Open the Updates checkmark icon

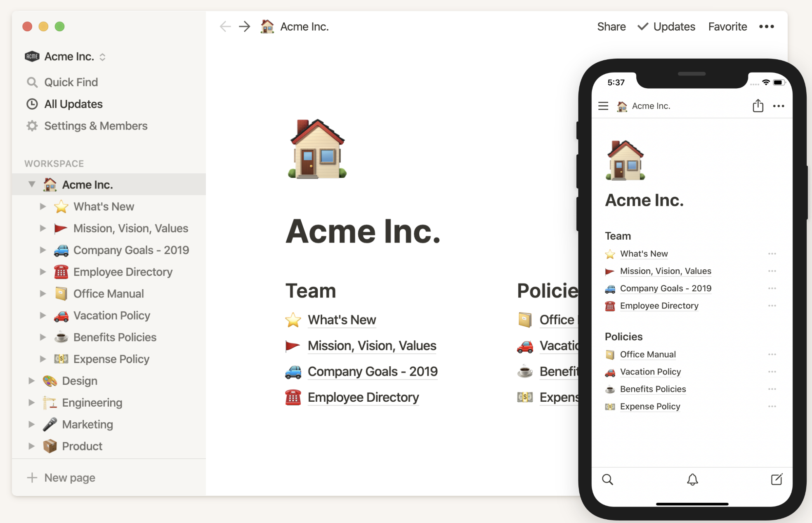click(642, 27)
